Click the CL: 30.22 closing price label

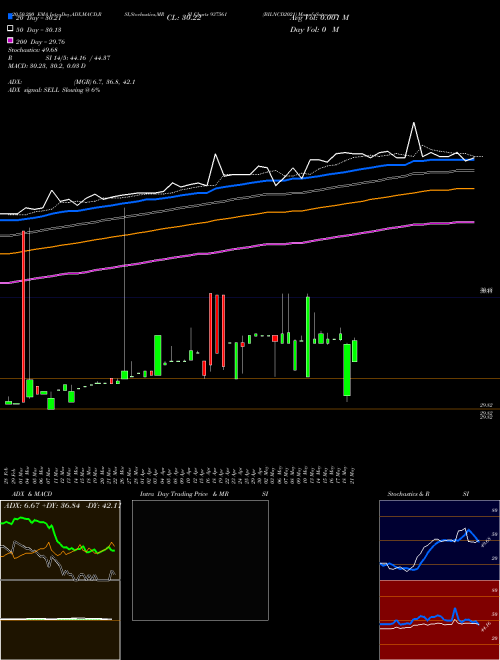pyautogui.click(x=184, y=18)
